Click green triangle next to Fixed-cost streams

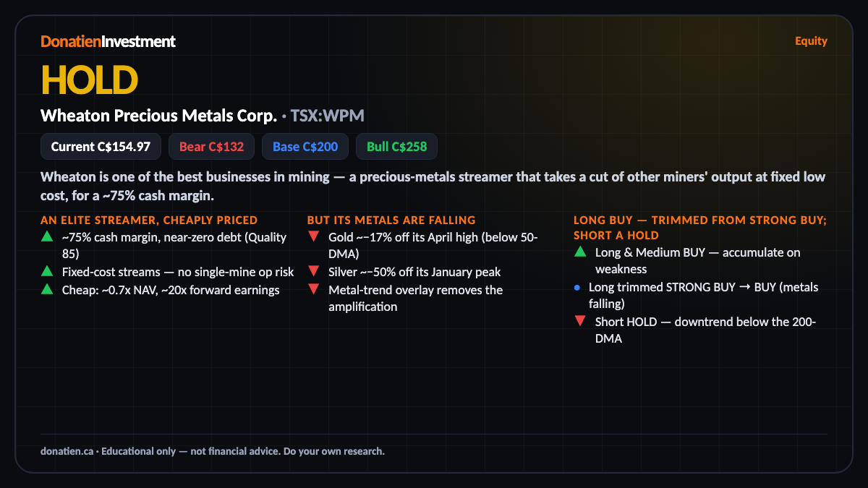(46, 271)
